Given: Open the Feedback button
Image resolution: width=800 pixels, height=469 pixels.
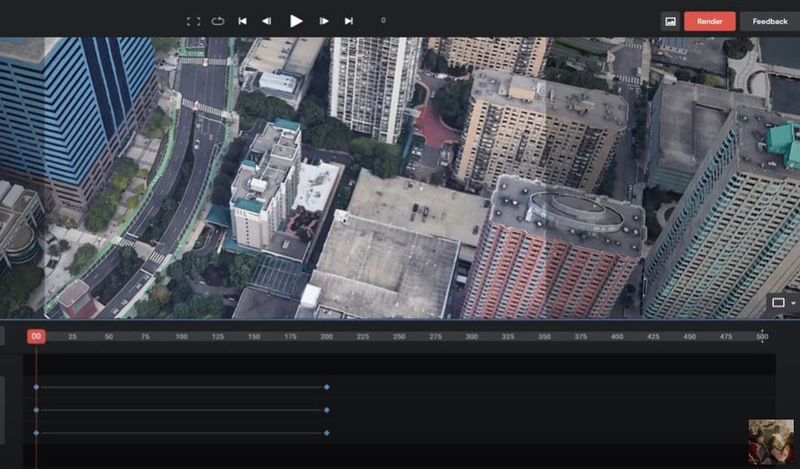Looking at the screenshot, I should (770, 21).
